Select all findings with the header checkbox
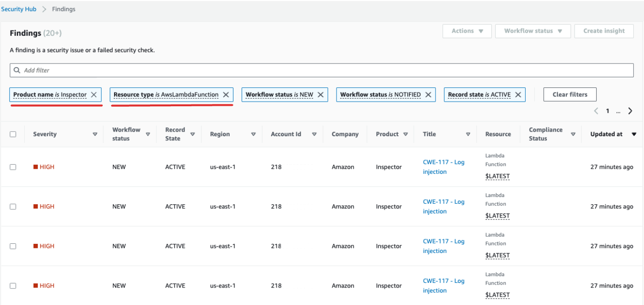This screenshot has width=644, height=305. pos(13,134)
